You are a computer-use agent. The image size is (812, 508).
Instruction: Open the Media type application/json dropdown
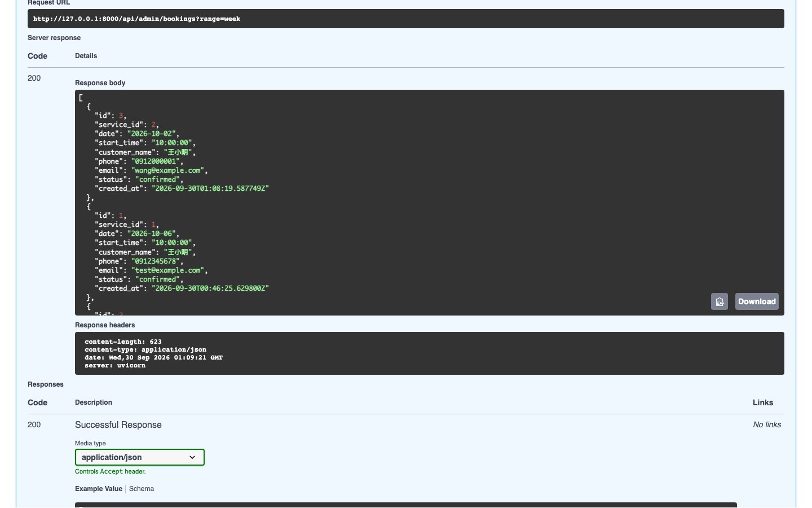pos(140,457)
